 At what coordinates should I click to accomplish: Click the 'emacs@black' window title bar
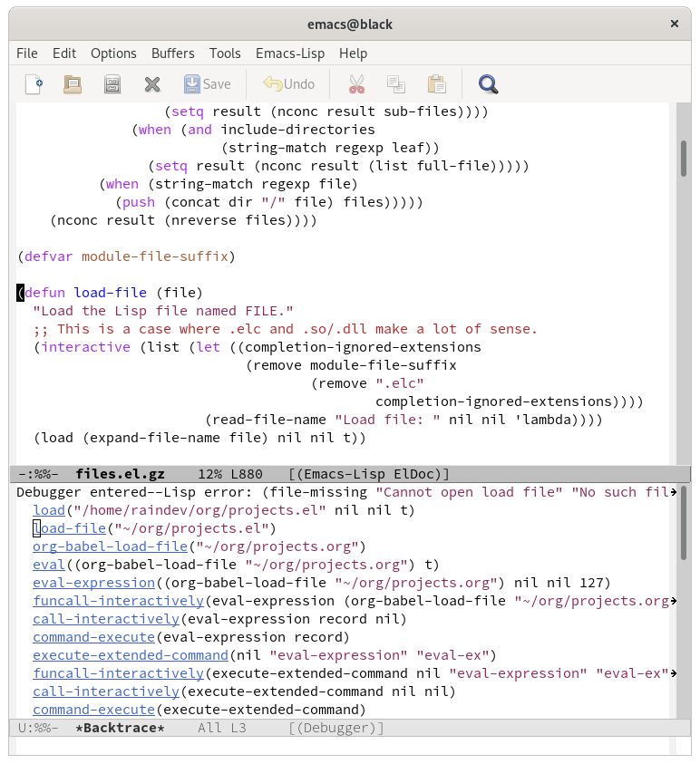coord(349,24)
